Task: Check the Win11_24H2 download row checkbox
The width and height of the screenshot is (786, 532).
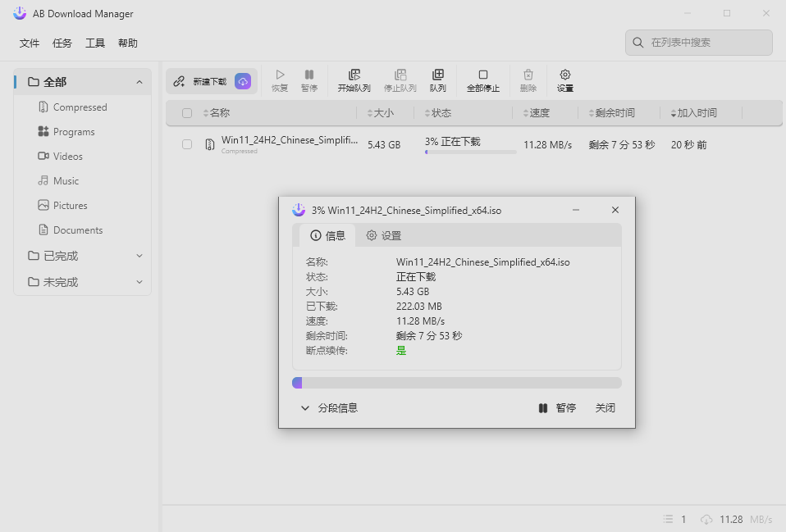Action: click(187, 144)
